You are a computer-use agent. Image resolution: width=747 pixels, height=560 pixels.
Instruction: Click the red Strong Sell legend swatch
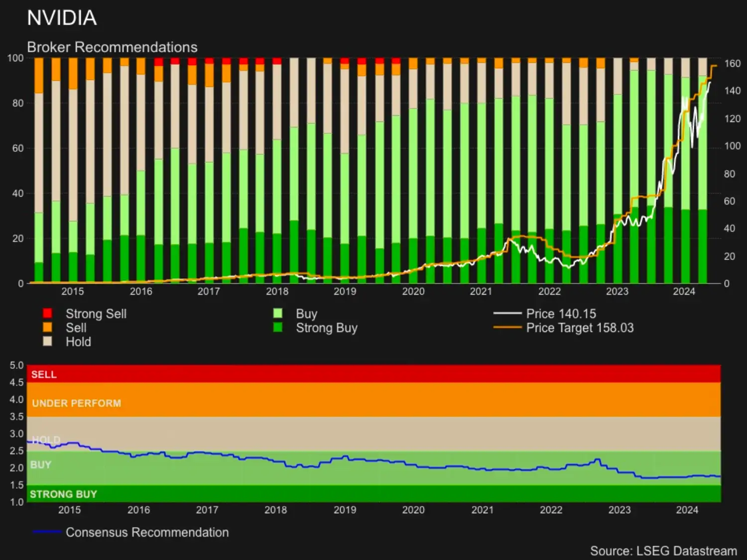48,313
